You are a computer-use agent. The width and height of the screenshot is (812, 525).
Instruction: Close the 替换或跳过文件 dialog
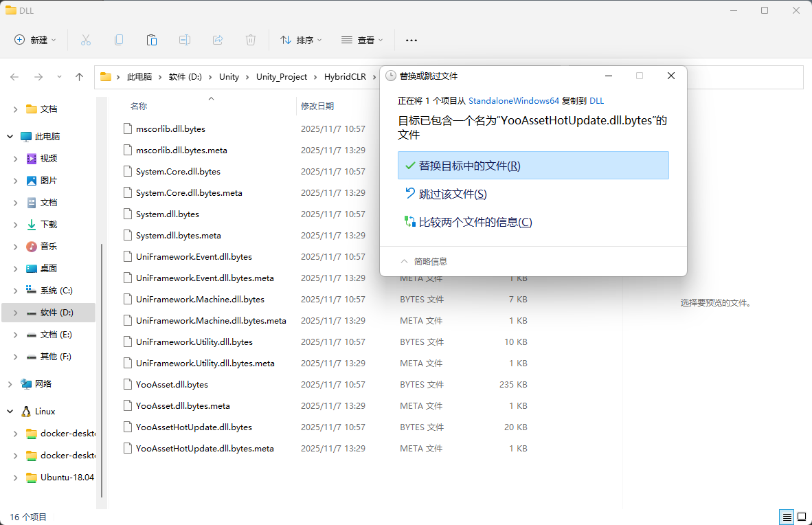pos(671,76)
